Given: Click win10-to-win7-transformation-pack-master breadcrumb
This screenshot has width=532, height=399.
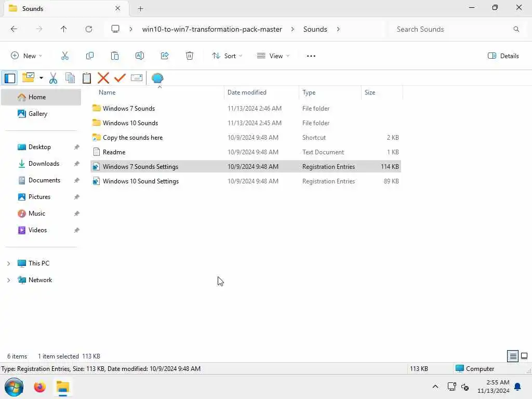Looking at the screenshot, I should tap(212, 29).
